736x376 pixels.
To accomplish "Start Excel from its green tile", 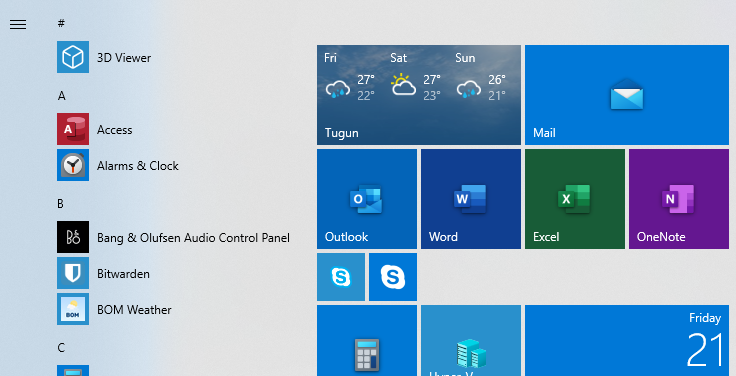I will pyautogui.click(x=575, y=199).
